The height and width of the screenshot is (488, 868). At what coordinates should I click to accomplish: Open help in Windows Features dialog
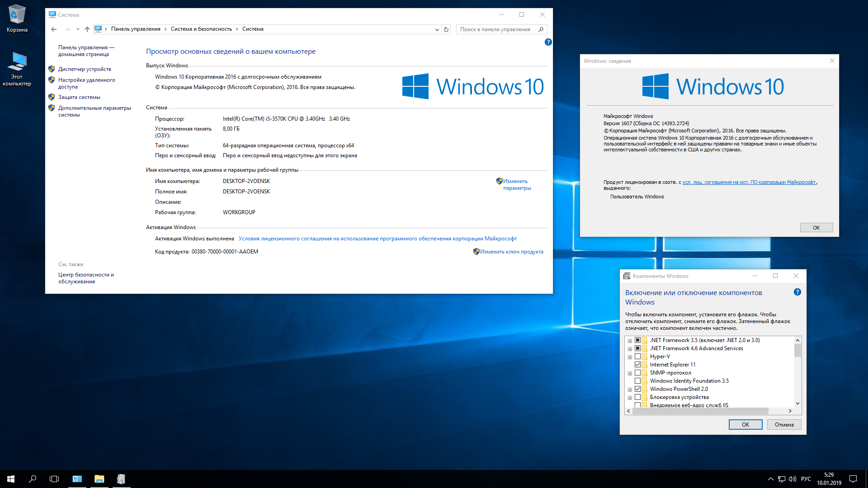coord(797,292)
